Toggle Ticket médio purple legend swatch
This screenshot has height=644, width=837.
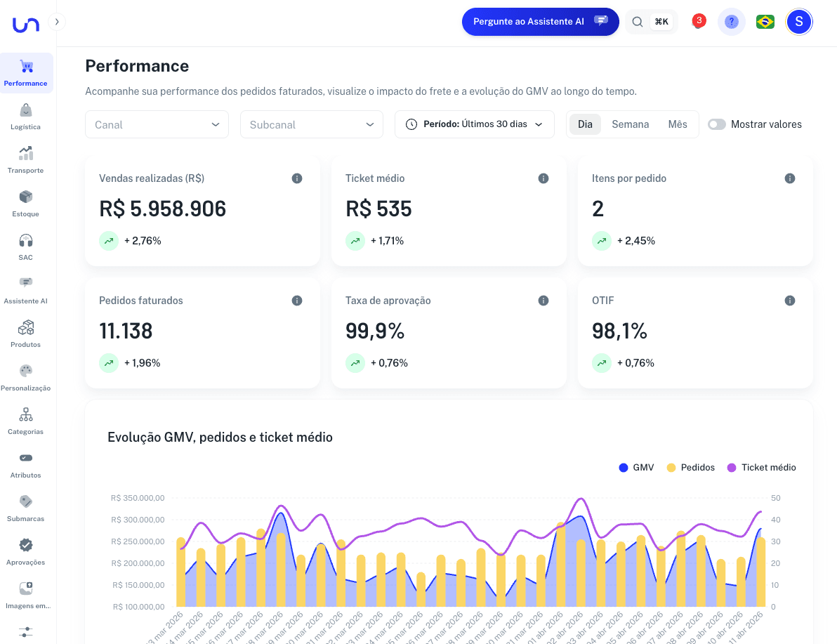[732, 467]
